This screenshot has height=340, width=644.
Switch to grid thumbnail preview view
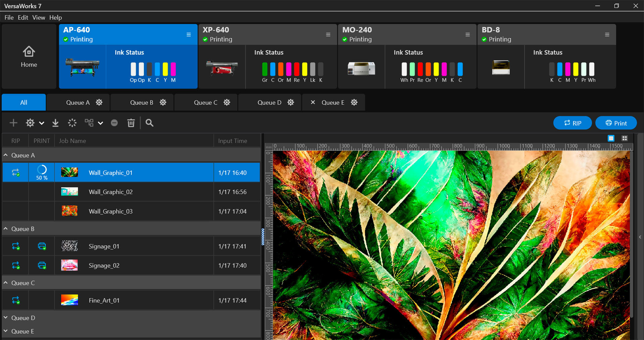(625, 138)
